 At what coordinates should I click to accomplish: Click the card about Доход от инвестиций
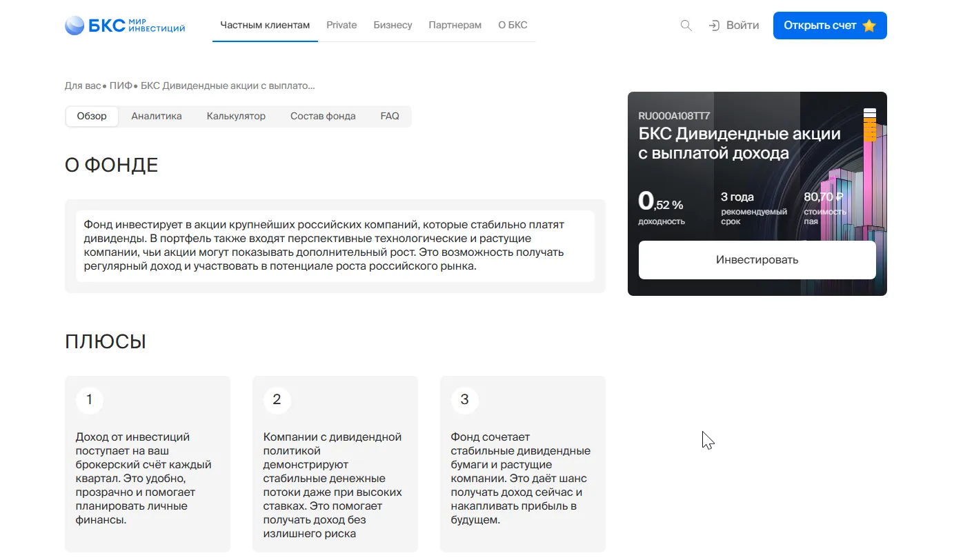coord(148,464)
